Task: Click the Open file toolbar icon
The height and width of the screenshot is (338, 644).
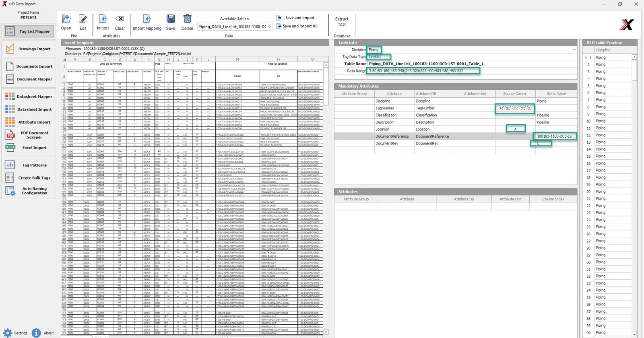Action: pyautogui.click(x=66, y=19)
